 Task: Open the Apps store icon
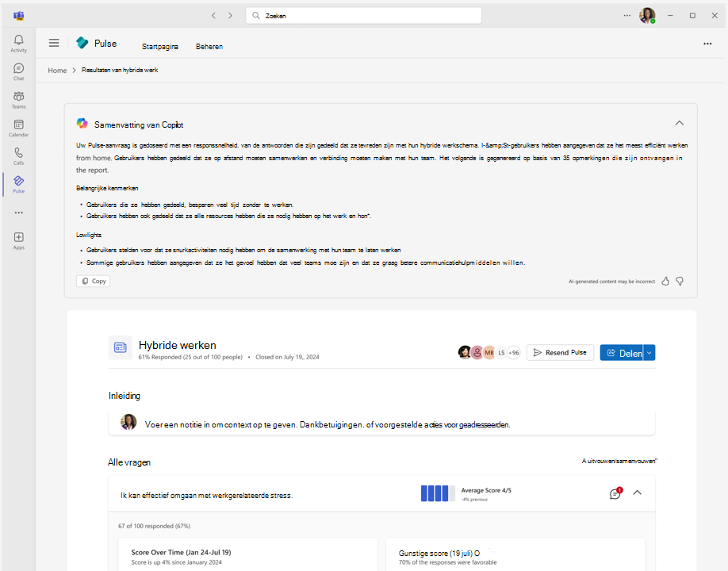coord(17,238)
